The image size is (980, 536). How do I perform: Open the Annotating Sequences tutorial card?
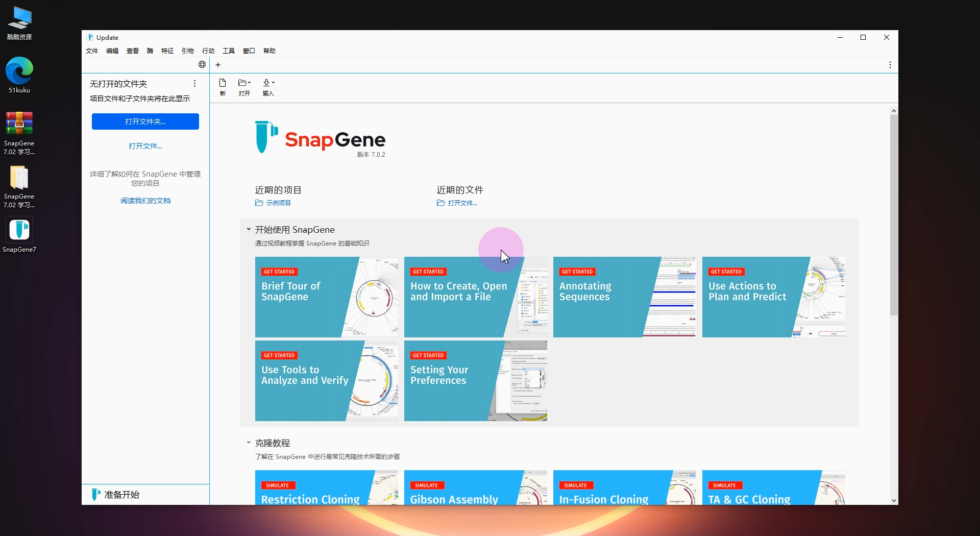click(x=624, y=297)
